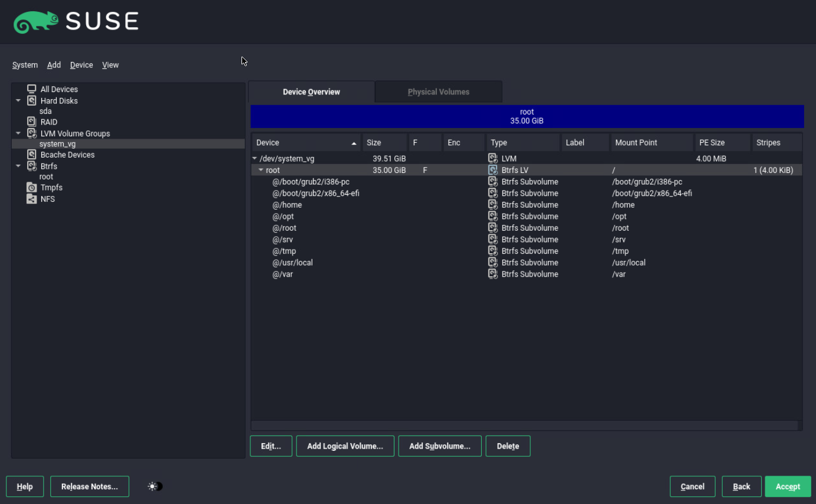816x504 pixels.
Task: Select the @/usr/local subvolume row
Action: point(527,263)
